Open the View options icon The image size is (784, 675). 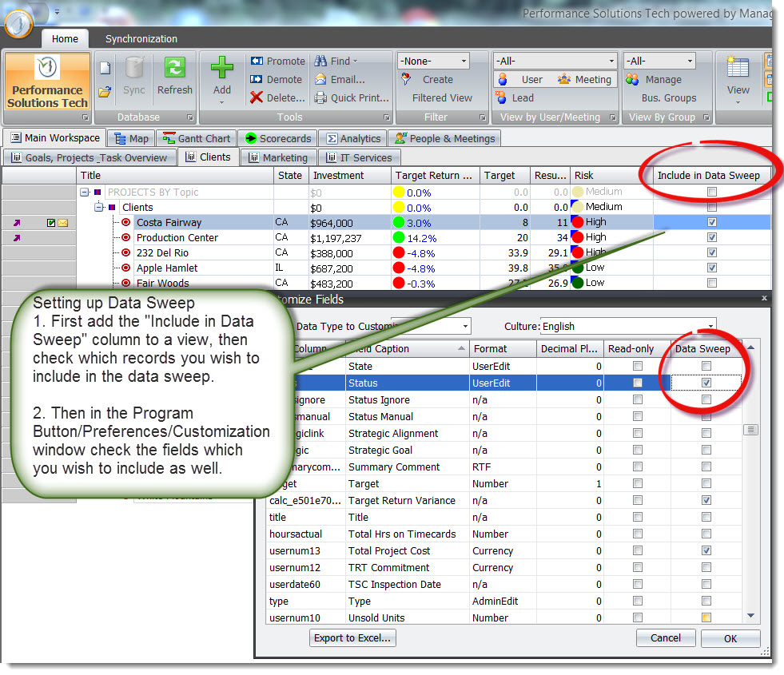pyautogui.click(x=738, y=68)
